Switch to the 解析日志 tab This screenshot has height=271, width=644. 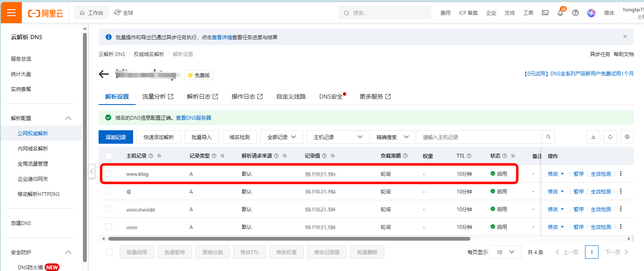click(x=202, y=97)
